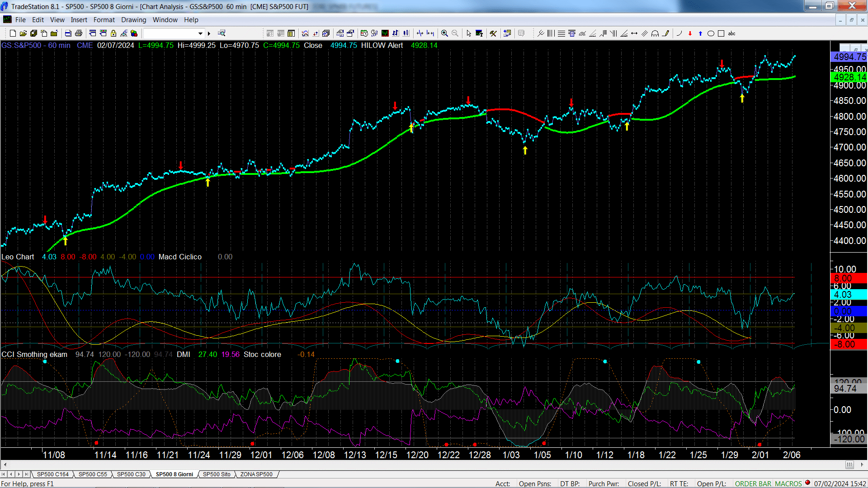Screen dimensions: 868x488
Task: Click the bar compress spacing icon
Action: pyautogui.click(x=420, y=33)
